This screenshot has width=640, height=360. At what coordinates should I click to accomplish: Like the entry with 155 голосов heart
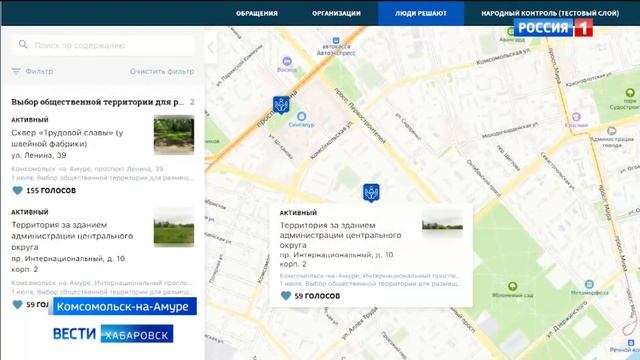pyautogui.click(x=17, y=190)
